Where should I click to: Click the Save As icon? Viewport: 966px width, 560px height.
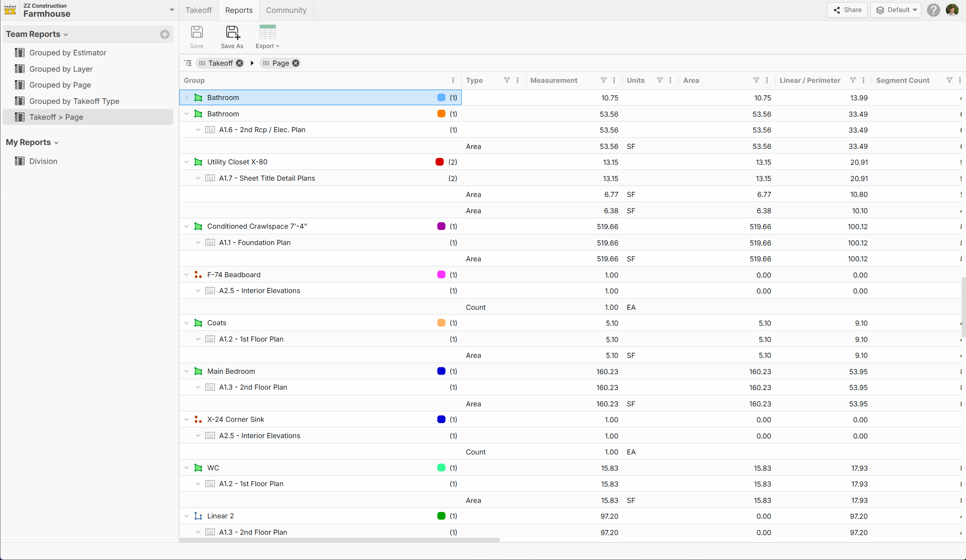pyautogui.click(x=232, y=33)
